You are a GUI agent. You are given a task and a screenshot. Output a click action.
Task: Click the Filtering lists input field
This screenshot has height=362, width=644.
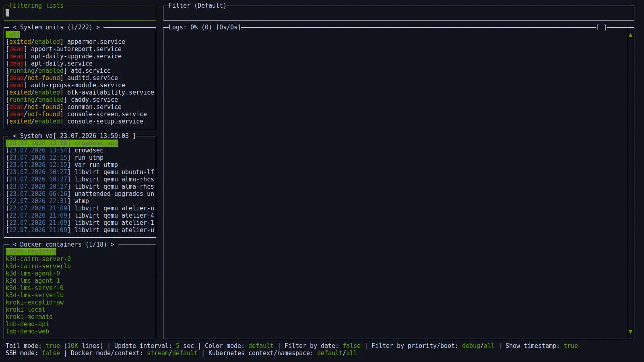tap(80, 13)
